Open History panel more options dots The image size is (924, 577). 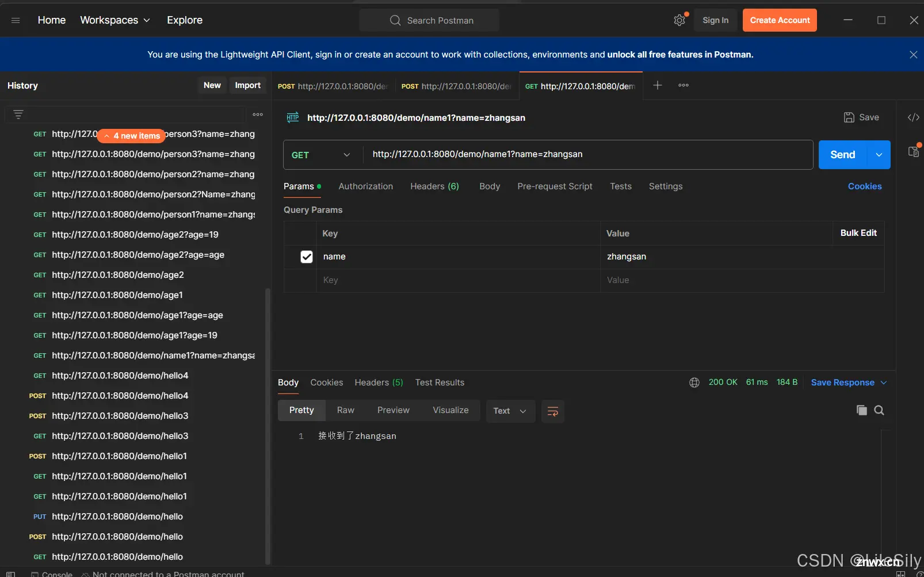pyautogui.click(x=258, y=114)
